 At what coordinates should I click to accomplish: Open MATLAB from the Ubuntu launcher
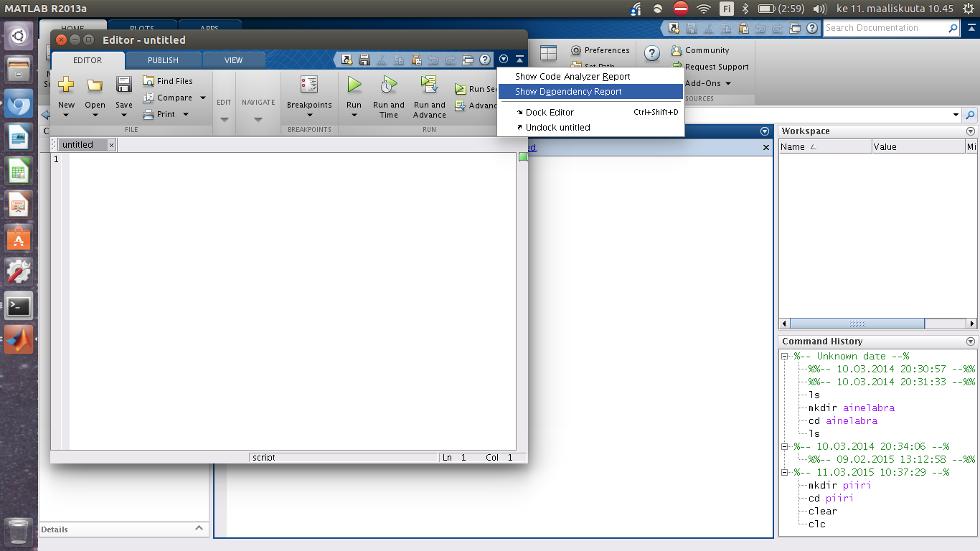[19, 339]
